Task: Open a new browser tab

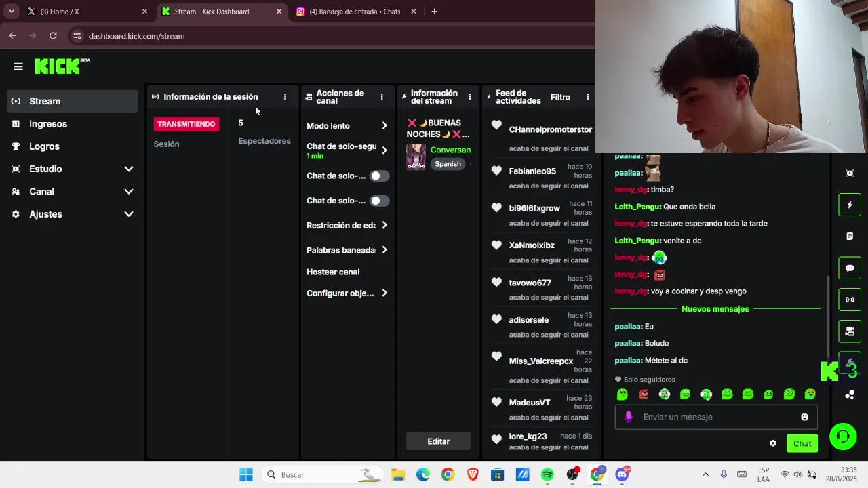Action: [x=434, y=12]
